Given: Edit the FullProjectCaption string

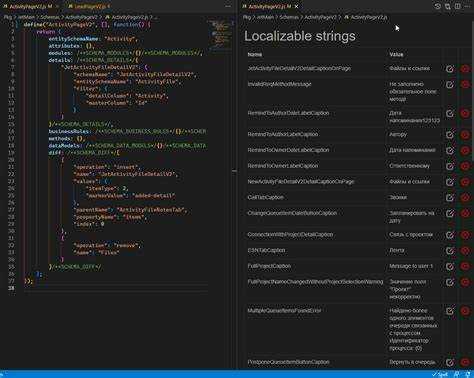Looking at the screenshot, I should click(450, 267).
